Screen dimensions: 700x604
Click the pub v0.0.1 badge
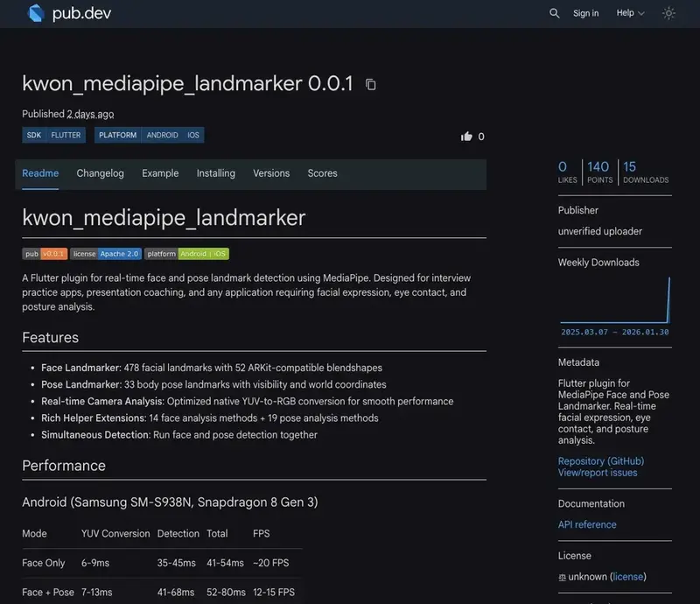(x=45, y=254)
